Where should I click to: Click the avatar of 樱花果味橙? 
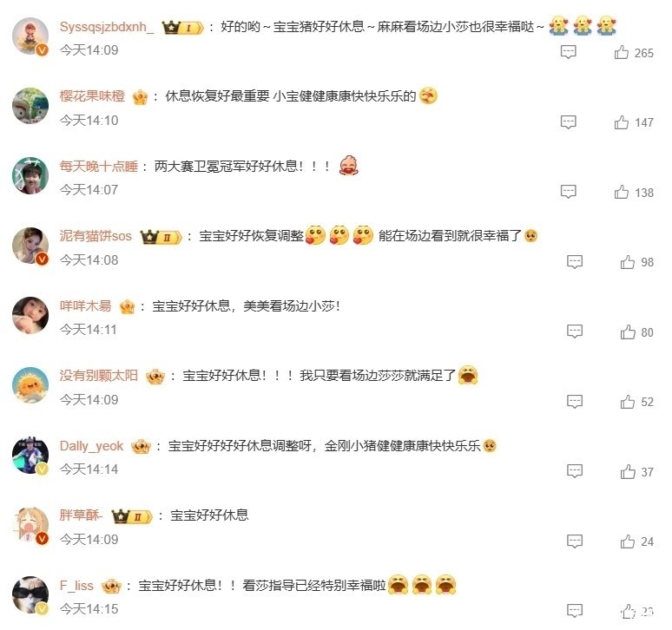coord(30,106)
